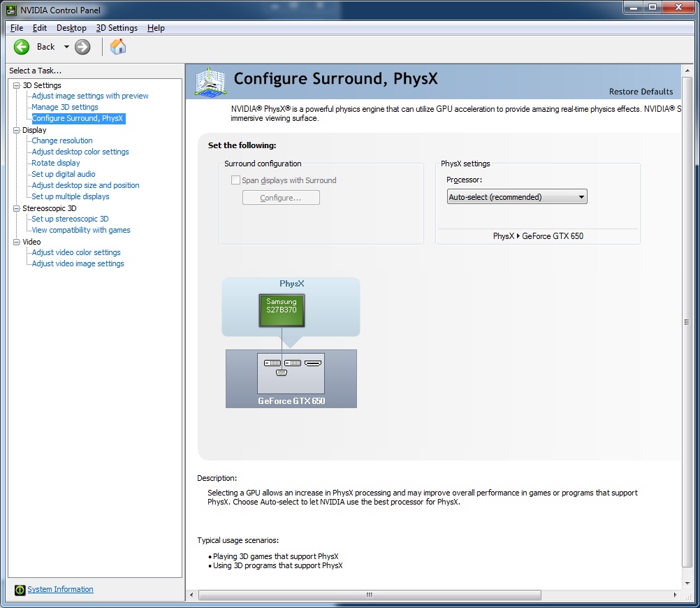Click the System Information icon
The width and height of the screenshot is (700, 608).
(20, 590)
